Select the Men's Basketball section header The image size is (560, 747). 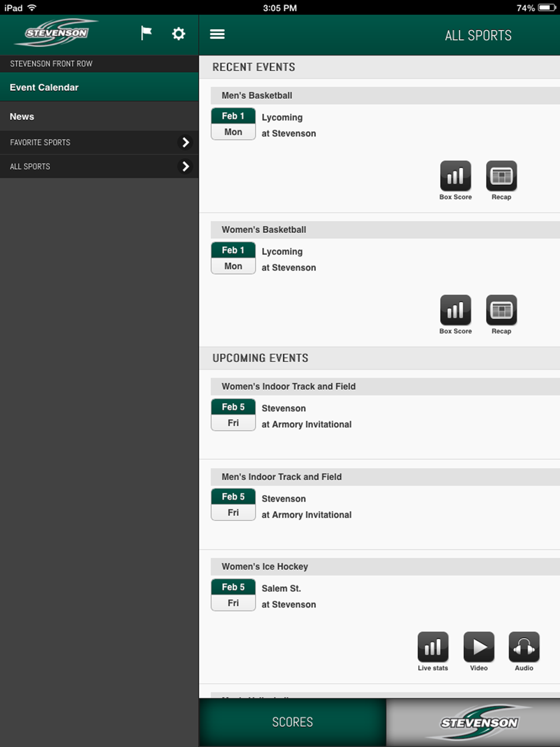tap(385, 96)
